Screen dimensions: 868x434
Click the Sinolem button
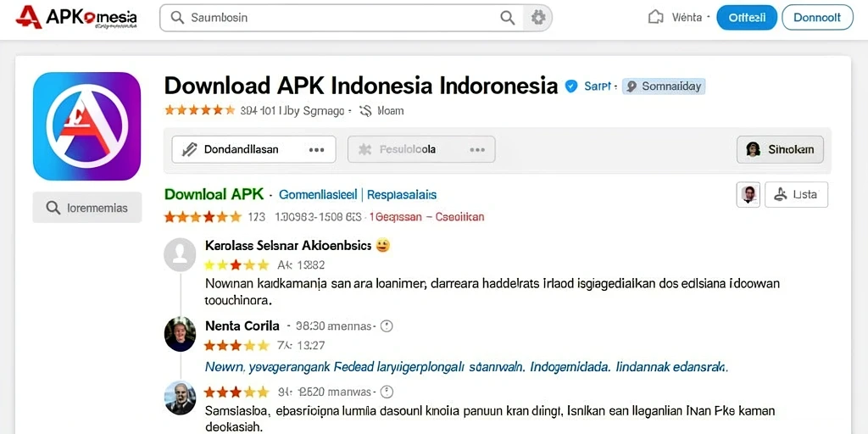780,149
